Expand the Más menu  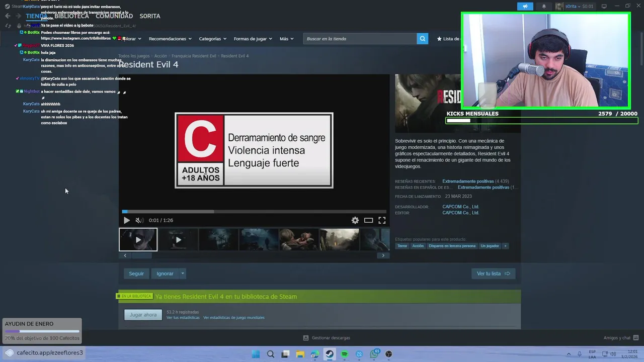[x=286, y=39]
